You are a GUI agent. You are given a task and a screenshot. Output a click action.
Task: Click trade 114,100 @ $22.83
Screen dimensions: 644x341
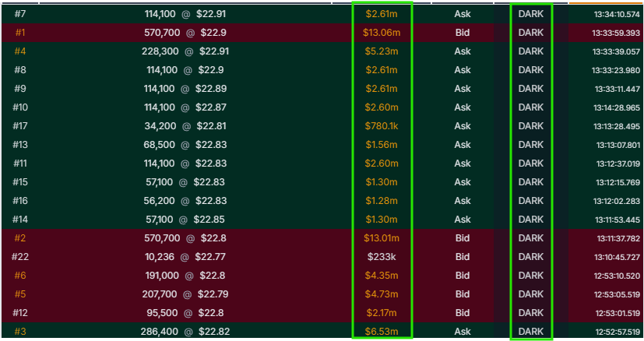pos(185,163)
